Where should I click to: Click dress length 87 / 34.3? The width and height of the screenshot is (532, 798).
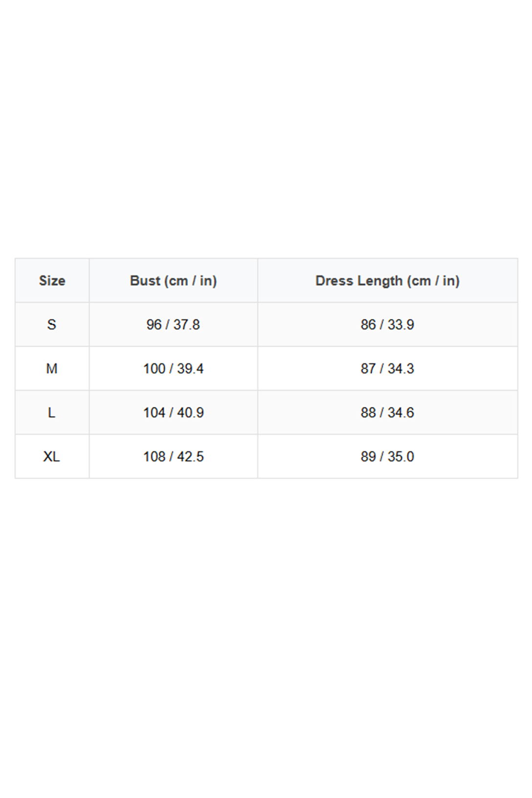(387, 369)
